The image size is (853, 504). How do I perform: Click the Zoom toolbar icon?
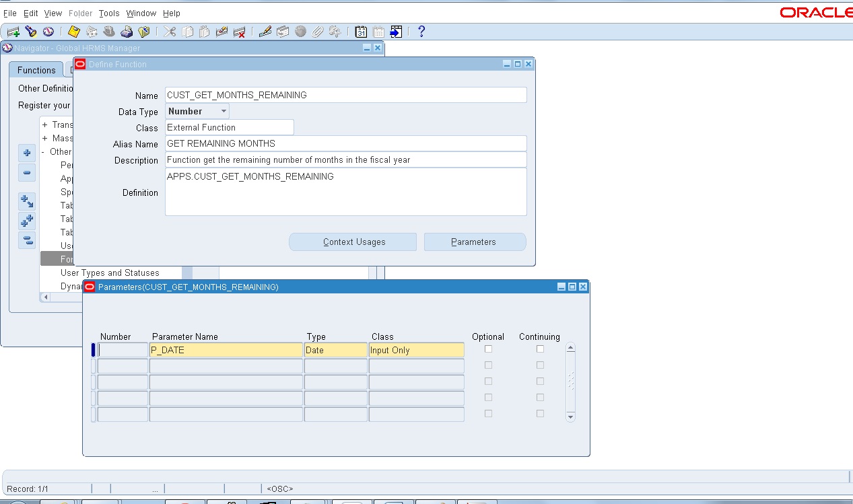(283, 32)
